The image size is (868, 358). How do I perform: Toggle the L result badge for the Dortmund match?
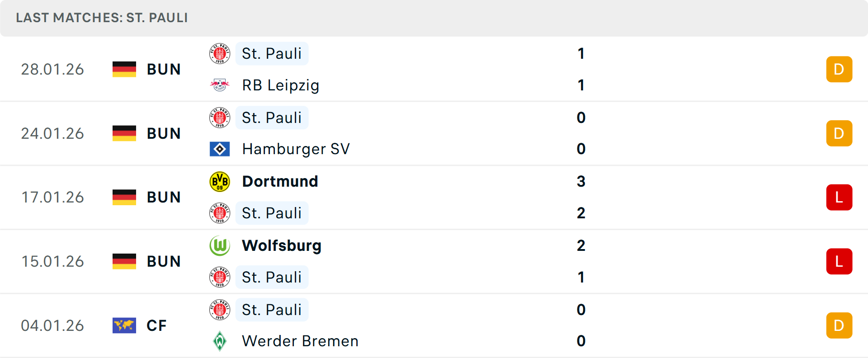coord(839,197)
